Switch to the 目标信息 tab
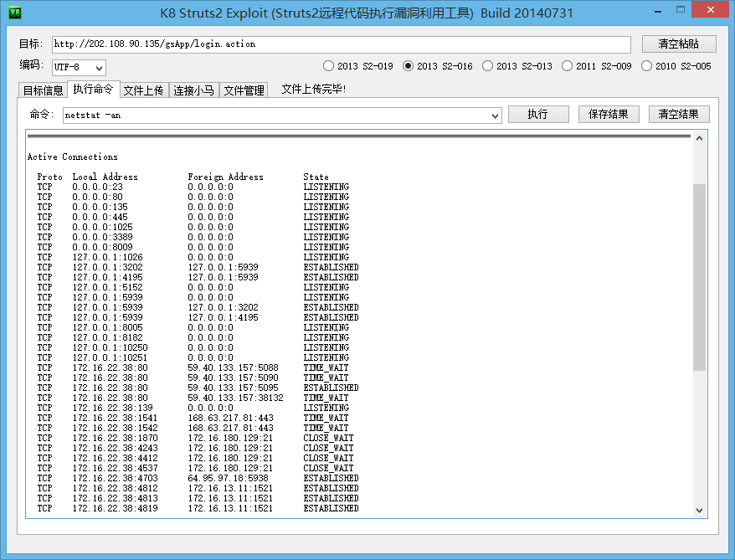This screenshot has height=560, width=735. click(44, 90)
